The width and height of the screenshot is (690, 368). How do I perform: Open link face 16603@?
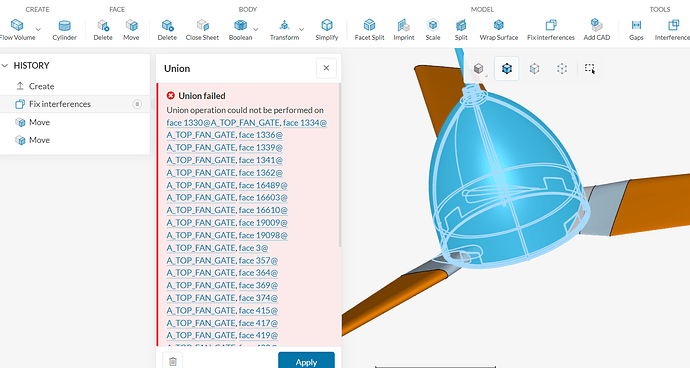263,198
